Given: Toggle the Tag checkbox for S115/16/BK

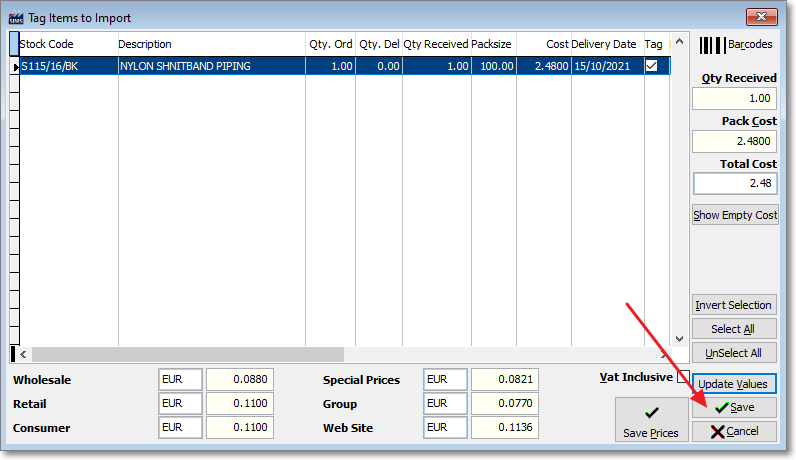Looking at the screenshot, I should [653, 66].
